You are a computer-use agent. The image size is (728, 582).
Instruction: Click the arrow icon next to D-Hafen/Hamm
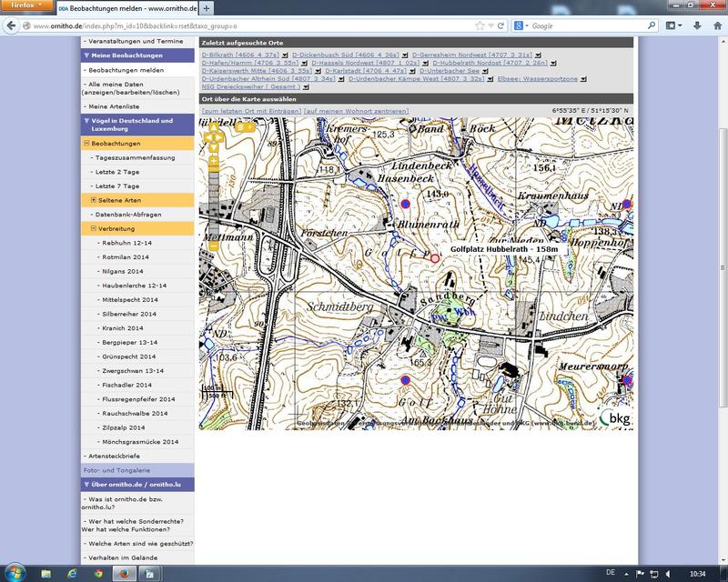(x=304, y=63)
